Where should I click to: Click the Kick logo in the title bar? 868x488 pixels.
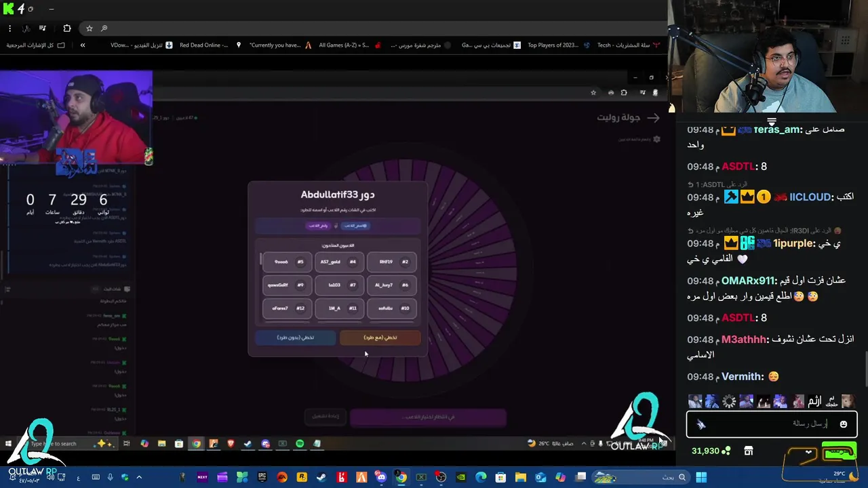(7, 9)
